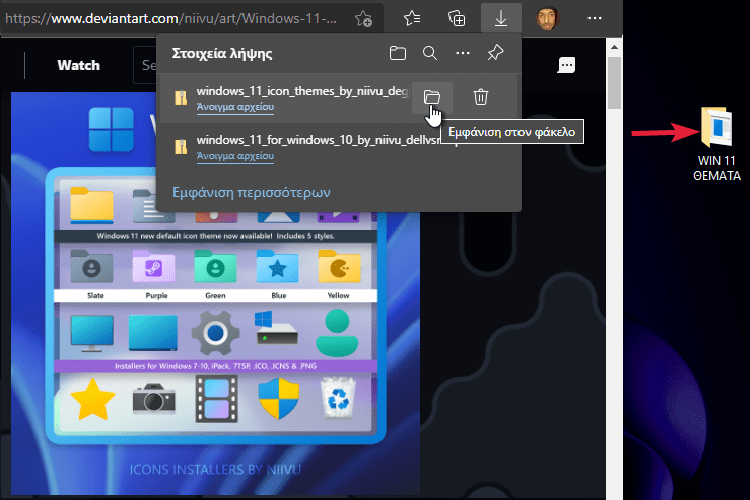Show windows_11_icon_themes file in folder
750x500 pixels.
tap(431, 96)
